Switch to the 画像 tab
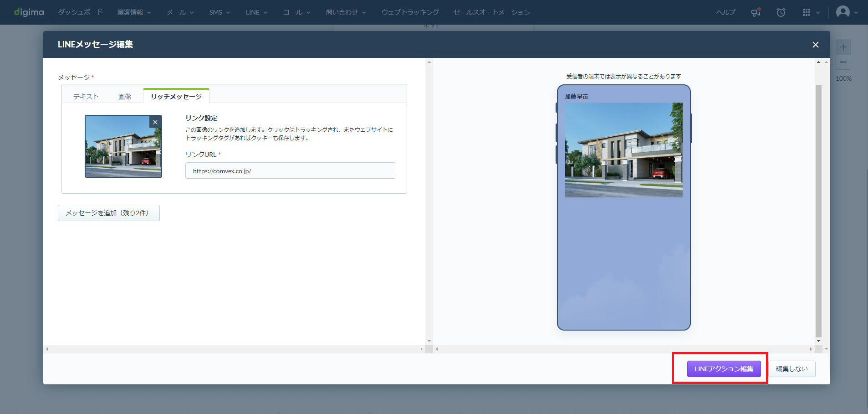 point(125,97)
